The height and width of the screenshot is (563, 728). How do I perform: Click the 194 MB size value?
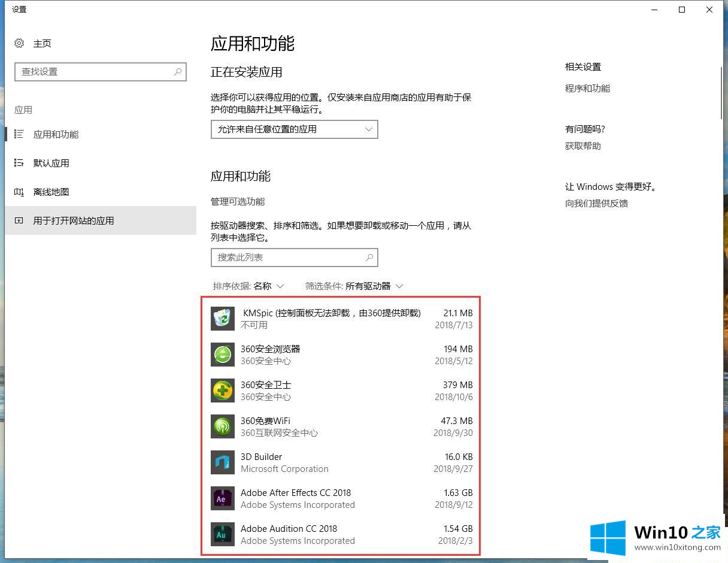coord(458,349)
